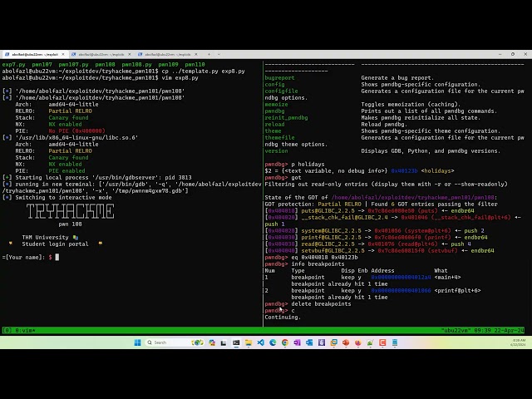Open Google Chrome from the taskbar

(x=285, y=342)
